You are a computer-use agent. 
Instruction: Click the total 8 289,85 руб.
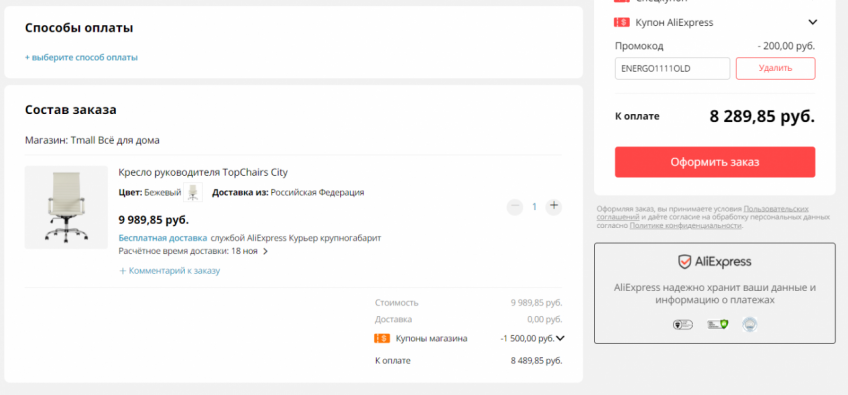point(762,116)
